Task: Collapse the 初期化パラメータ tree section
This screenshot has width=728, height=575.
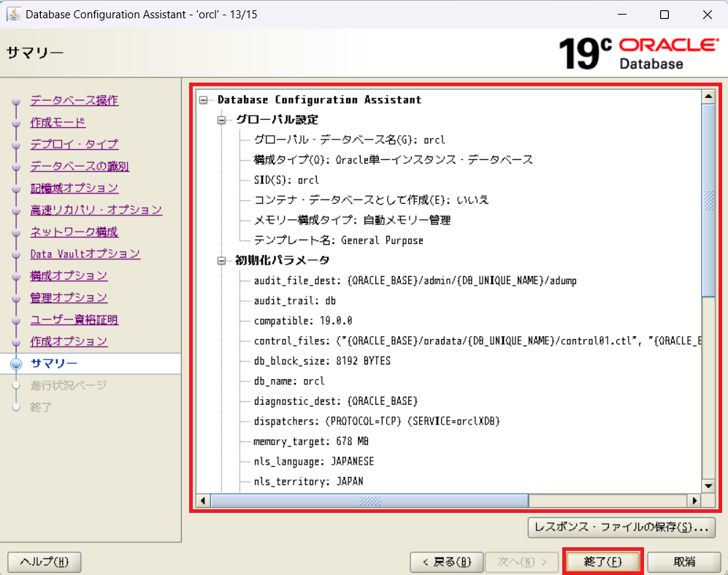Action: coord(221,260)
